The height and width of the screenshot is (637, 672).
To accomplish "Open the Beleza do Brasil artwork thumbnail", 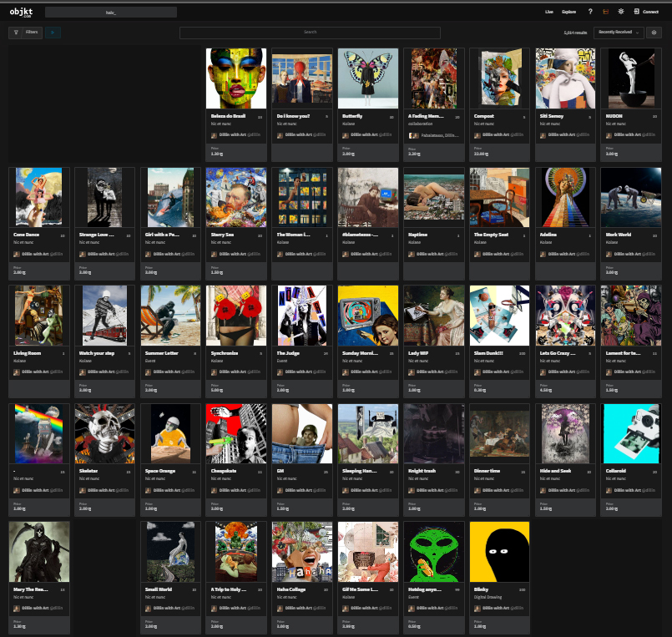I will pos(236,78).
